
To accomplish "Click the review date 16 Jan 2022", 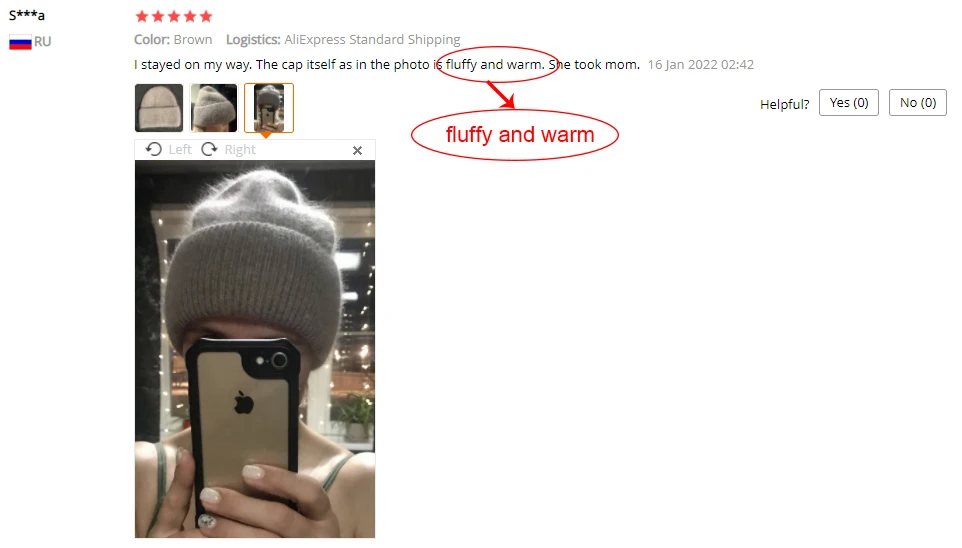I will (x=701, y=64).
